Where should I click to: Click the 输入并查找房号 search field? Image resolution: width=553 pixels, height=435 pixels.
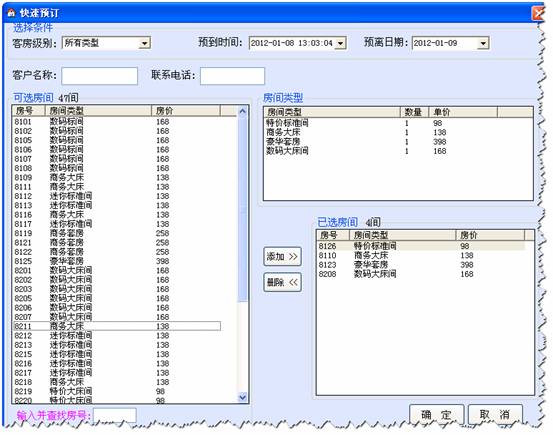click(115, 415)
